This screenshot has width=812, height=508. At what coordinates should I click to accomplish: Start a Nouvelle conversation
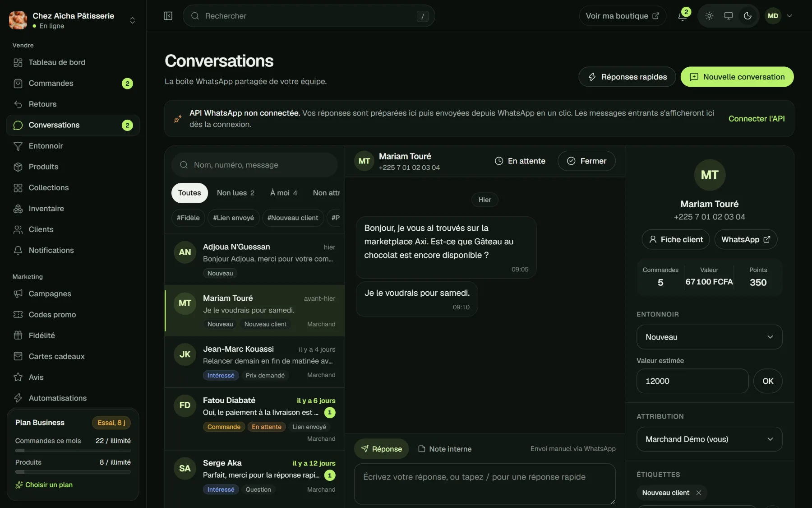coord(737,77)
